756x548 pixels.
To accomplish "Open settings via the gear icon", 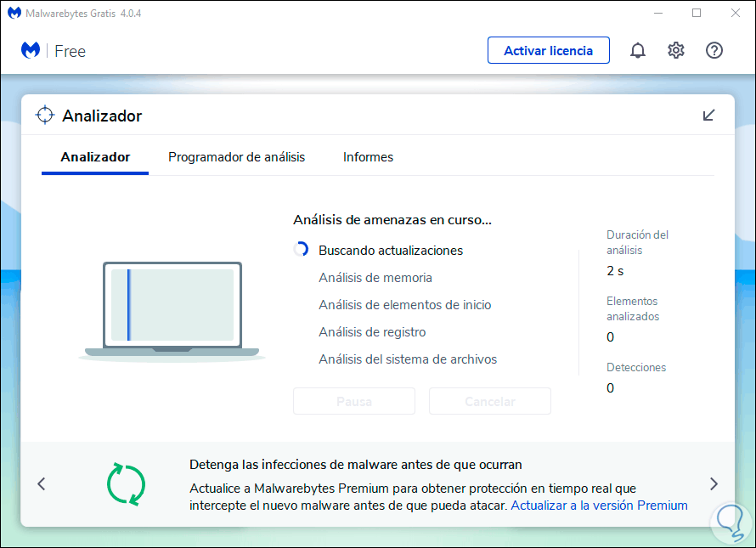I will click(x=676, y=50).
